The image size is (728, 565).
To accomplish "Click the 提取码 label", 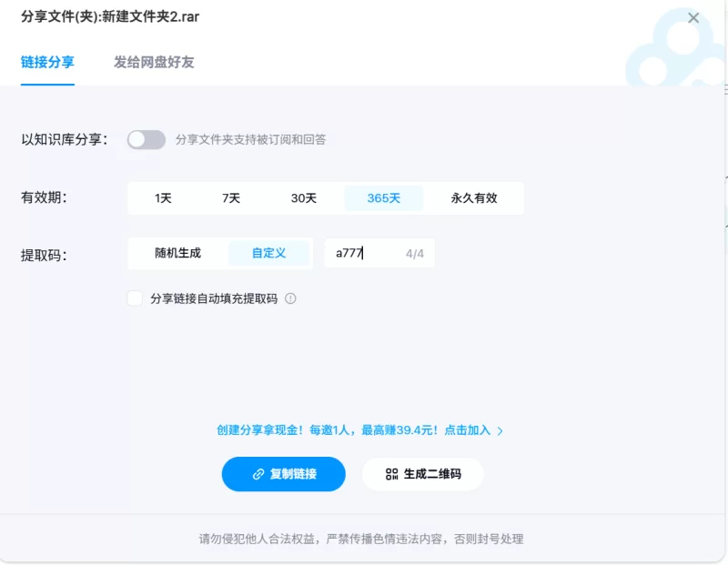I will [x=44, y=256].
